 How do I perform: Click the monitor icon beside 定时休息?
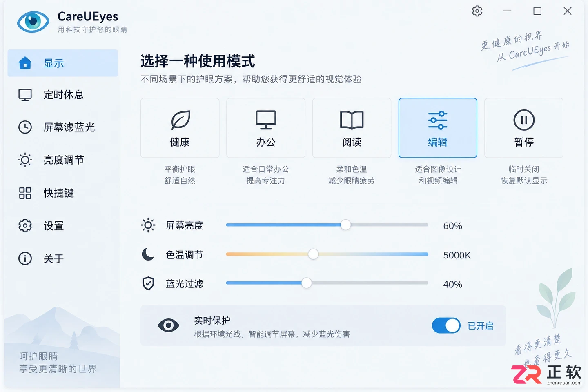coord(25,95)
